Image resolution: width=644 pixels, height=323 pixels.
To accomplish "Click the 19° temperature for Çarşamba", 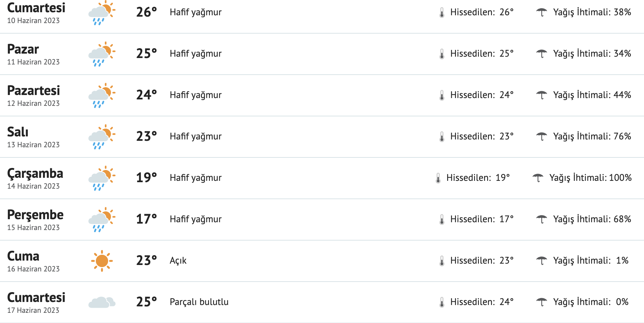I will pyautogui.click(x=146, y=177).
